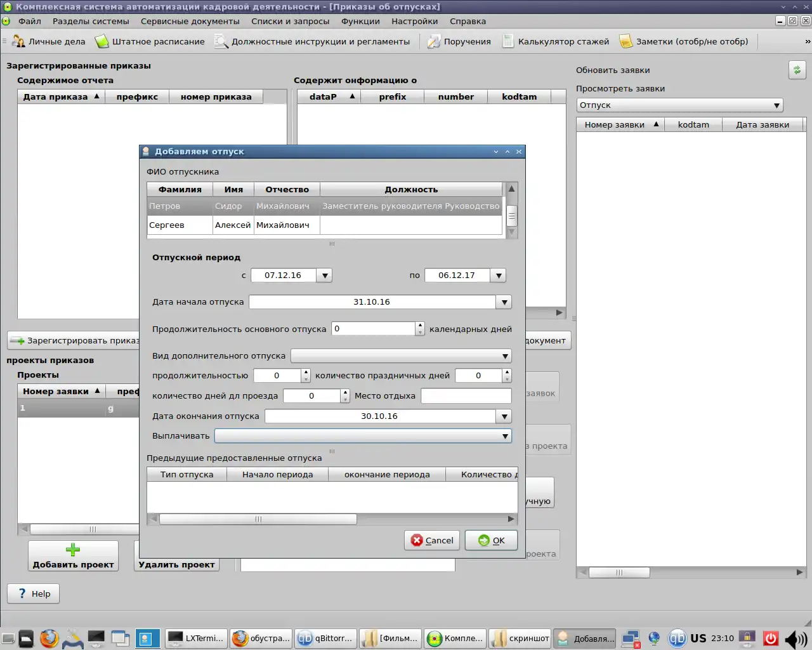Open the period start date 07.12.16 dropdown

[x=325, y=275]
